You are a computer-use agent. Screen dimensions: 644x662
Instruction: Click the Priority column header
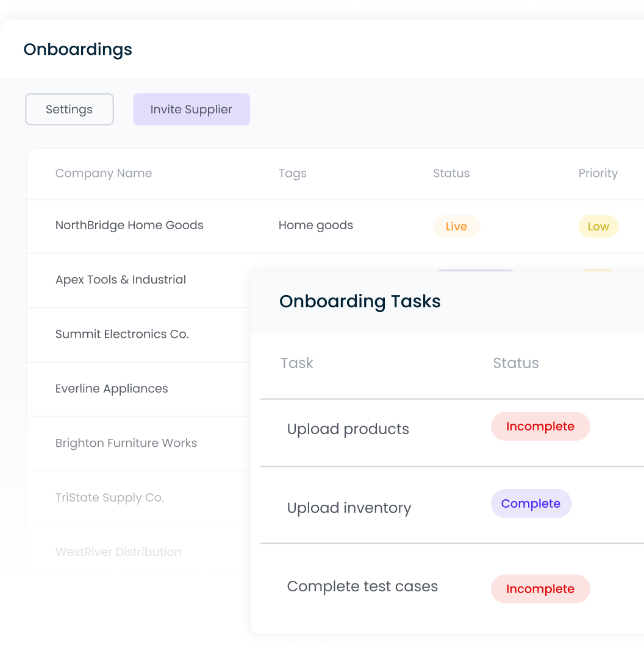598,173
